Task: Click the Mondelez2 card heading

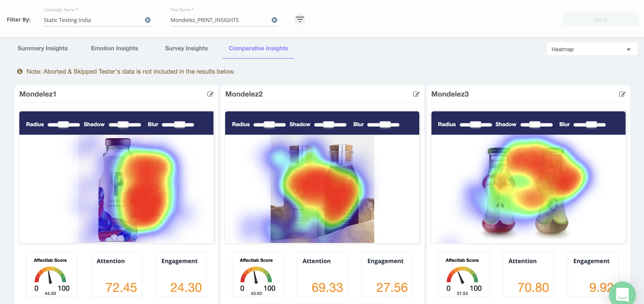Action: pos(244,94)
